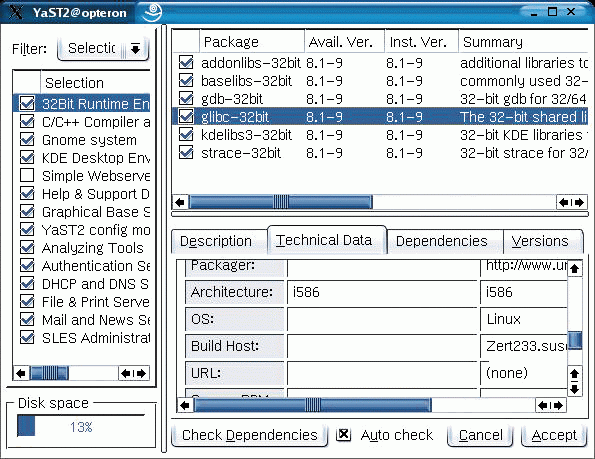595x459 pixels.
Task: Open the Filter selection dropdown
Action: pos(102,49)
